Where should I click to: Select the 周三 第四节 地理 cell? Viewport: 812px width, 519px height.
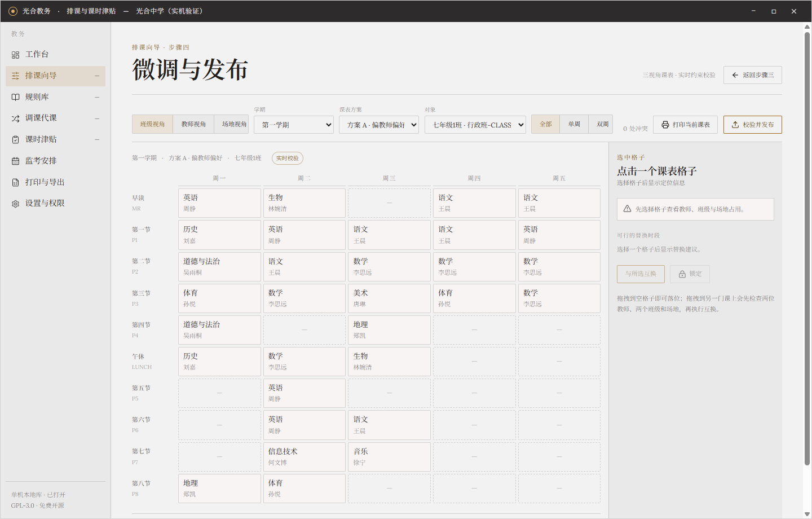click(390, 330)
